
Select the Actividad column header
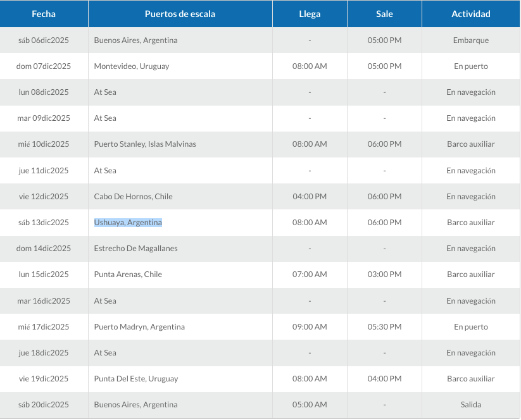[470, 14]
